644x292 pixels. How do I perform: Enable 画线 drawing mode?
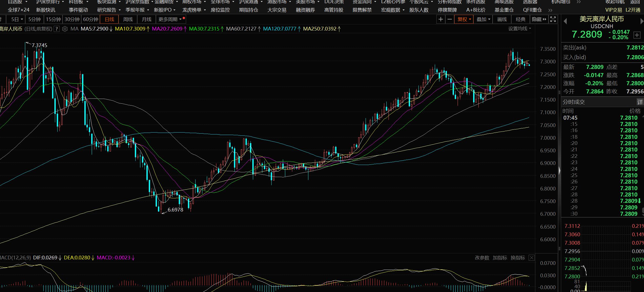coord(502,19)
